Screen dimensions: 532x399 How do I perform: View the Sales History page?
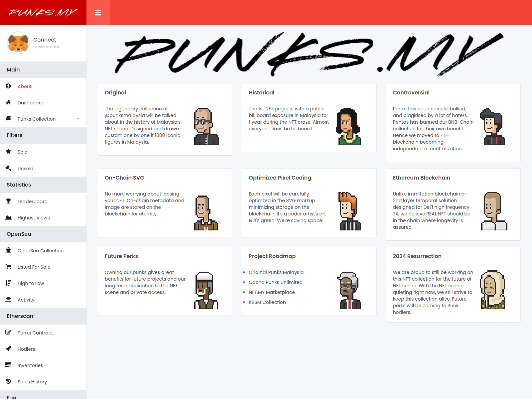click(43, 382)
